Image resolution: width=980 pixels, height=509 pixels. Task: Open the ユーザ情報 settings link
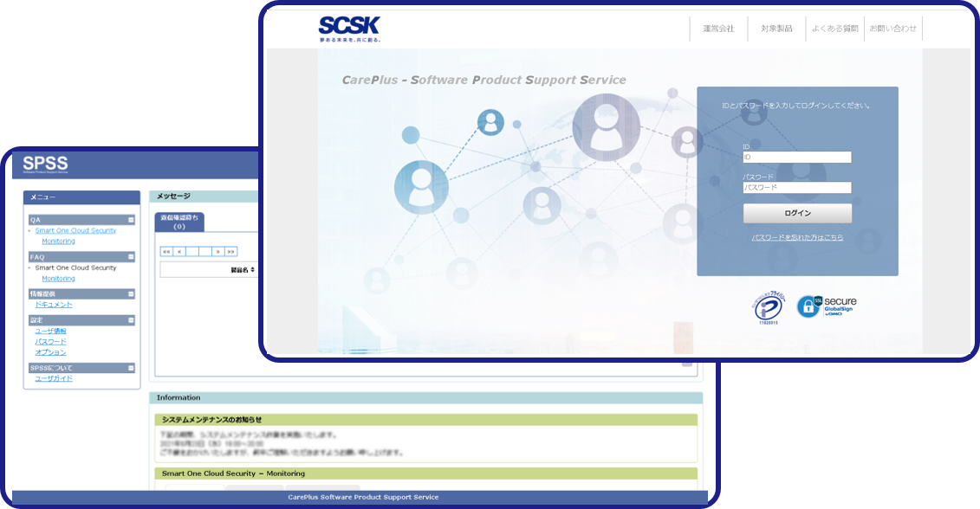(x=50, y=331)
